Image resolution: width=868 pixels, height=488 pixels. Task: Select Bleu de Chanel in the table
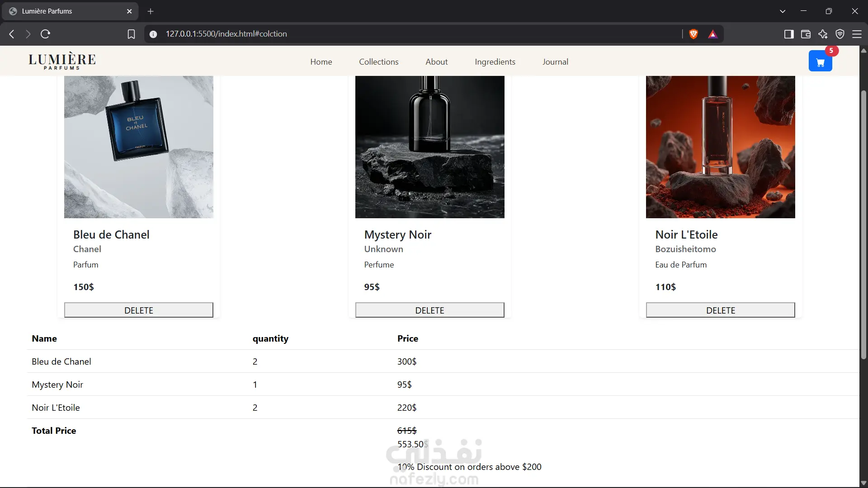pyautogui.click(x=61, y=361)
